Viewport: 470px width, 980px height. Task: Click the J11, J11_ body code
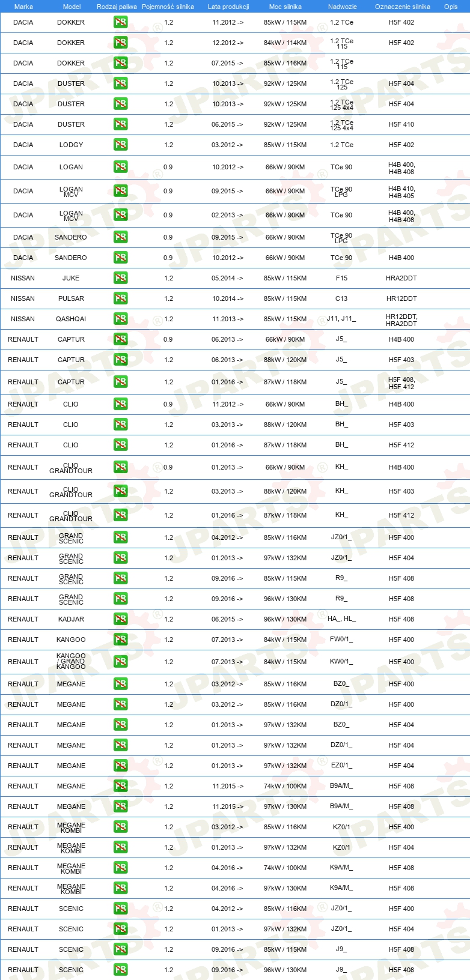pos(341,319)
